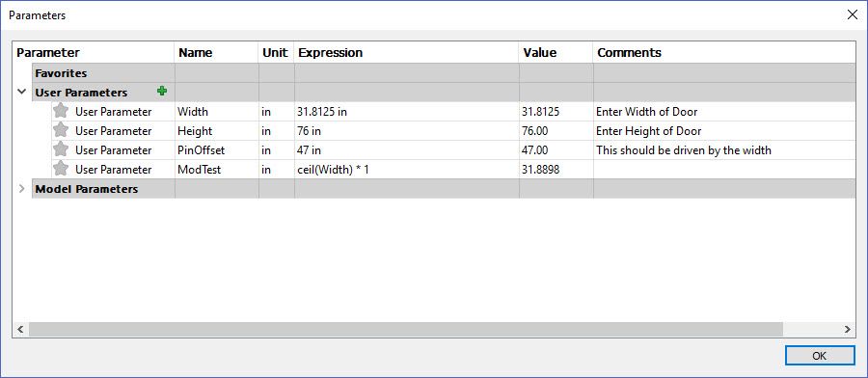This screenshot has height=378, width=868.
Task: Edit the '76 in' expression cell
Action: (x=406, y=130)
